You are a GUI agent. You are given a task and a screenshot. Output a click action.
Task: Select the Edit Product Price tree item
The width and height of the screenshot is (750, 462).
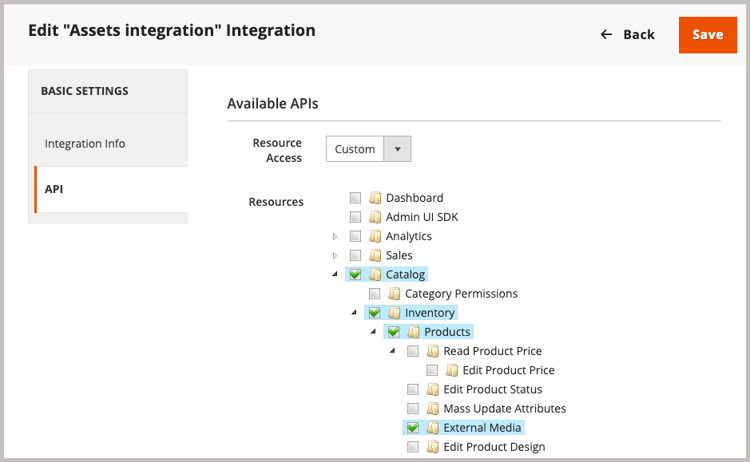coord(508,370)
